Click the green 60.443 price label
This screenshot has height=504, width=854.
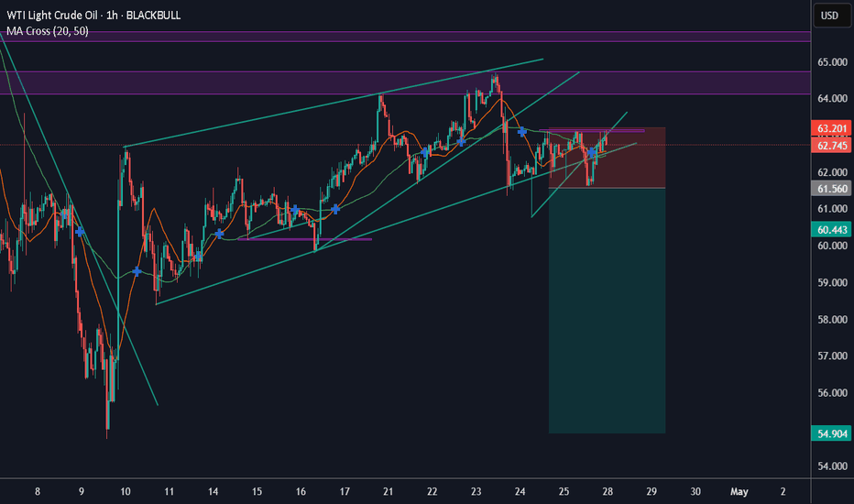tap(832, 229)
